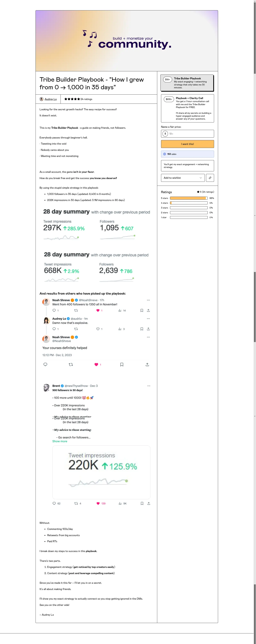The image size is (256, 644).
Task: Click the info icon next to 153 sales
Action: pyautogui.click(x=165, y=154)
